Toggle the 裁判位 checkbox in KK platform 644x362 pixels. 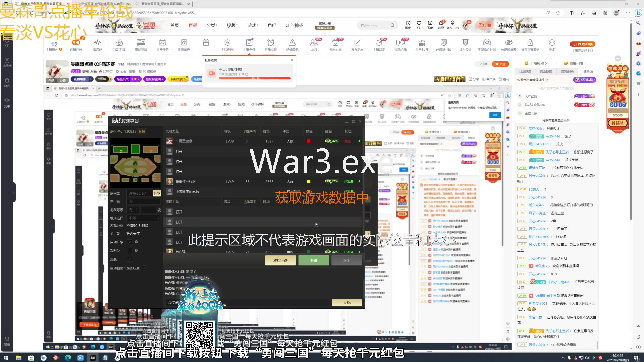130,250
